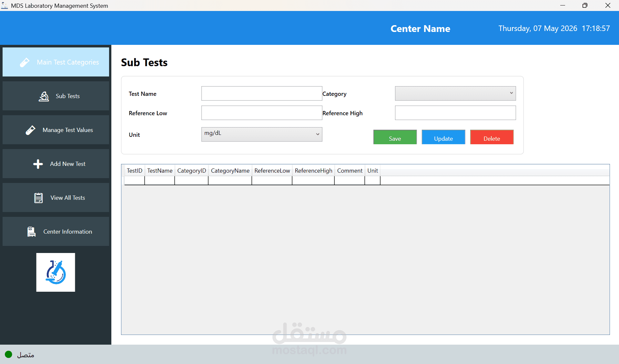Click the clipboard icon beside View All Tests
Image resolution: width=619 pixels, height=364 pixels.
(x=38, y=198)
